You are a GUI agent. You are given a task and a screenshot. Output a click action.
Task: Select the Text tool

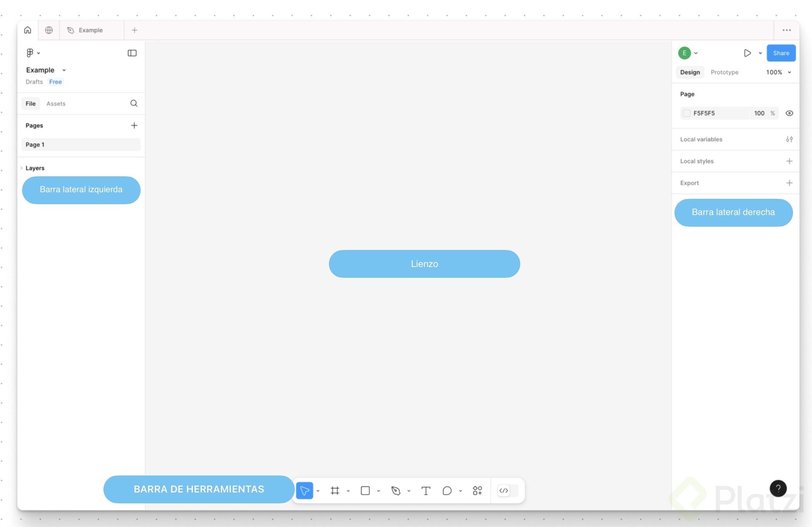426,491
